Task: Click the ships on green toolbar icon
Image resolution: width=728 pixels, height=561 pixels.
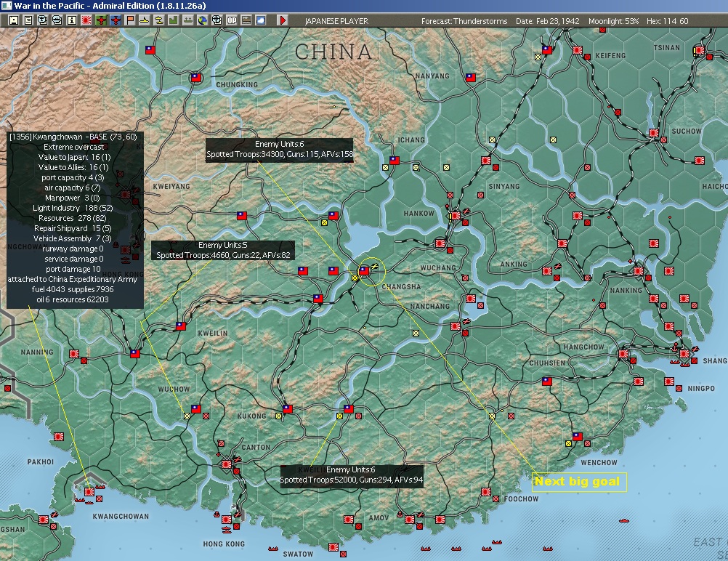Action: point(188,20)
